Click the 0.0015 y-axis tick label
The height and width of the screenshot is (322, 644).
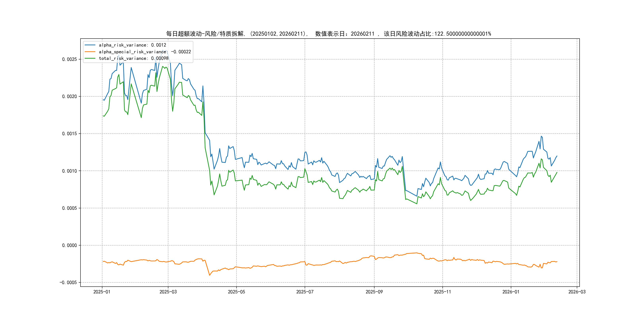pos(69,134)
